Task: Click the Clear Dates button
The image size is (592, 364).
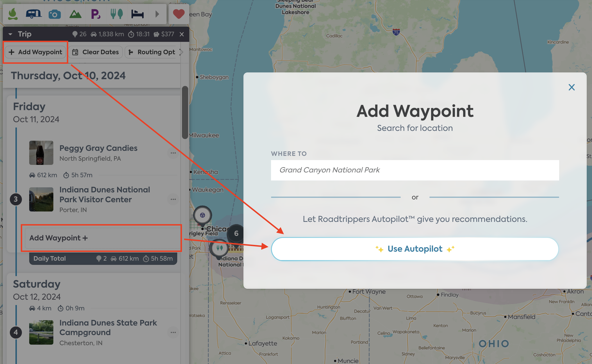Action: (96, 52)
